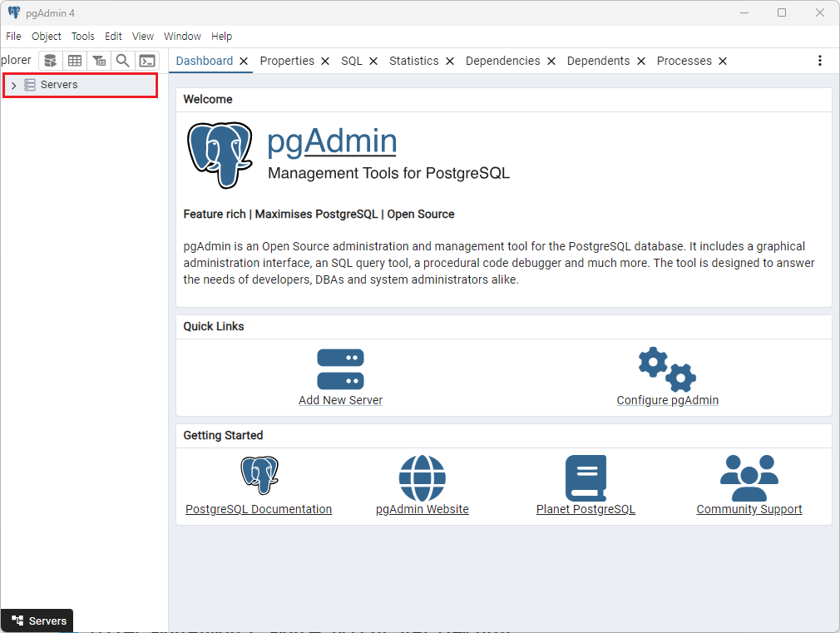Screen dimensions: 840x633
Task: Minimize the pgAdmin 4 window
Action: pyautogui.click(x=744, y=12)
